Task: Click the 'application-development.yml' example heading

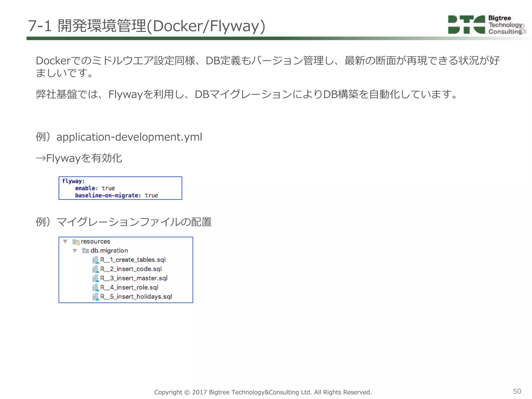Action: point(119,137)
